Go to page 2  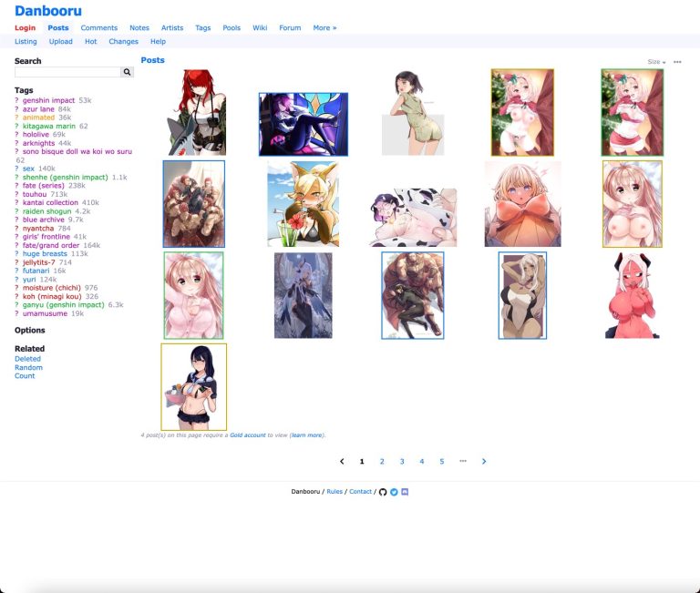tap(382, 461)
